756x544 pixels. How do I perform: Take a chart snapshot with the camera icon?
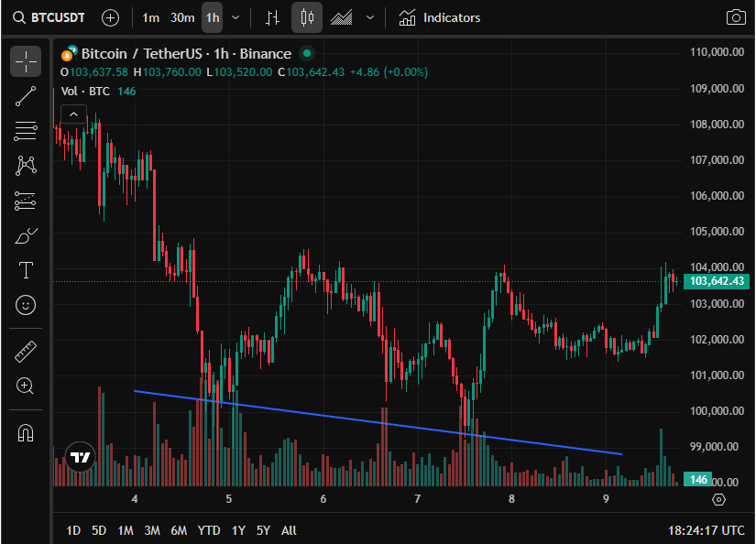[x=736, y=17]
